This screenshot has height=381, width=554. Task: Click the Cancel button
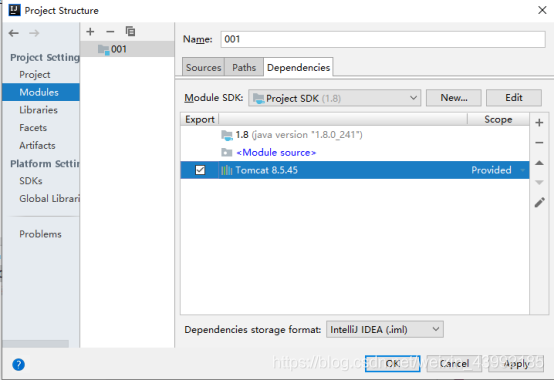[454, 363]
